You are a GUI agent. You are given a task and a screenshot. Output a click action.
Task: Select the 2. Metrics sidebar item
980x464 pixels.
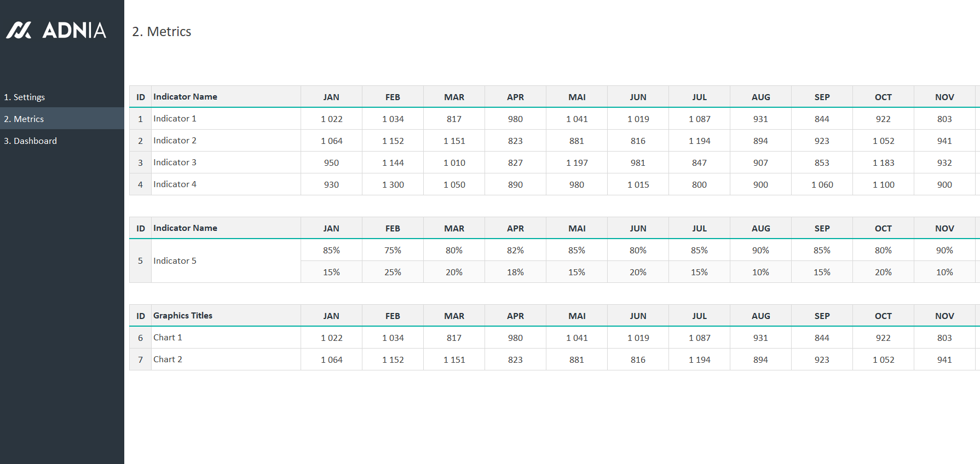24,119
